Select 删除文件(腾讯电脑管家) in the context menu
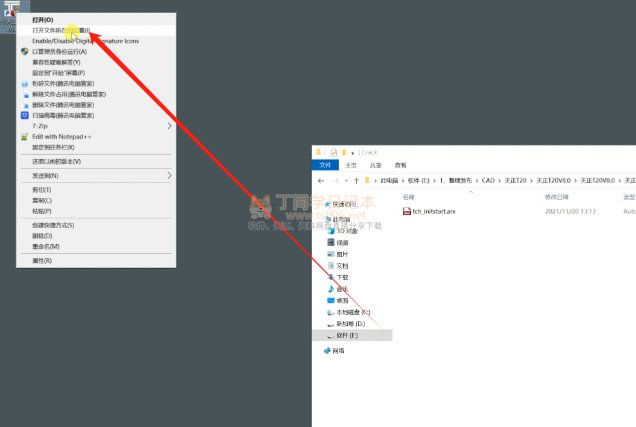636x427 pixels. coord(96,105)
